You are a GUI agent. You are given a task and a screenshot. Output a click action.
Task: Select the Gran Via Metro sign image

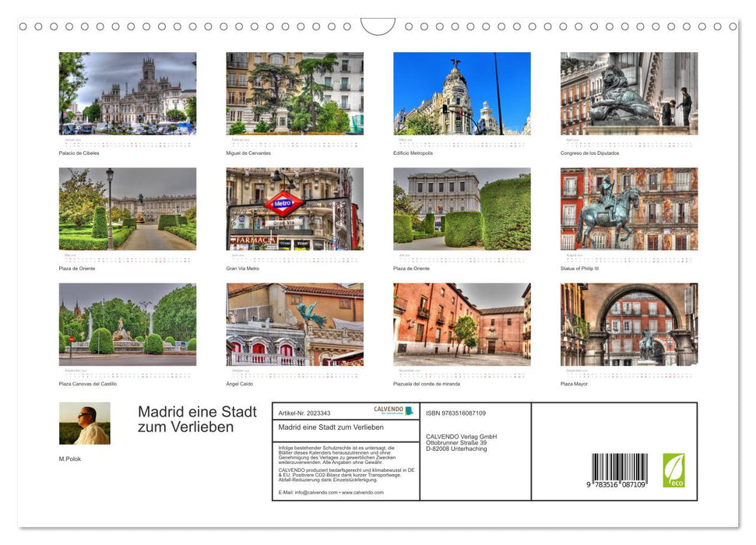294,208
